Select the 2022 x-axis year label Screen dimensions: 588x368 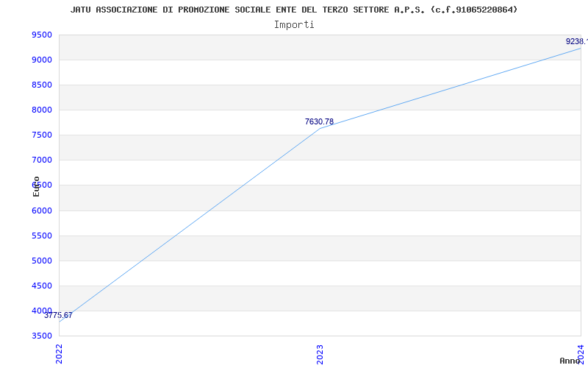click(x=60, y=353)
